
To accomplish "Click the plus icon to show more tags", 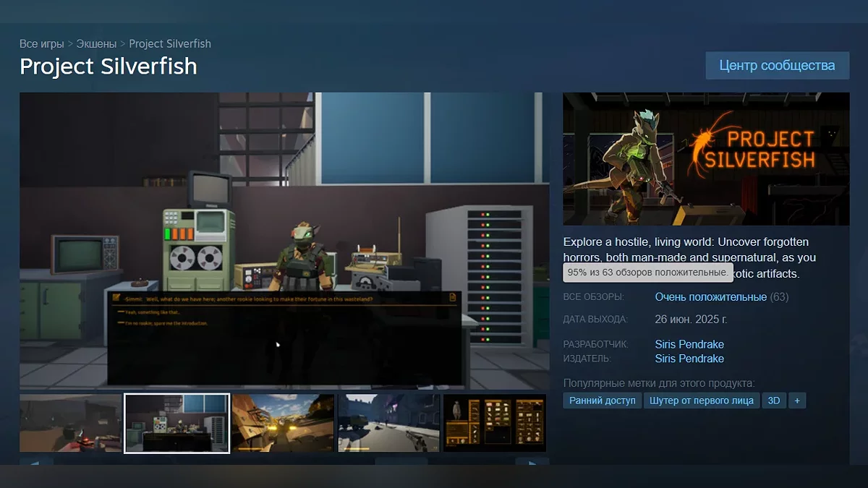I will pos(797,401).
